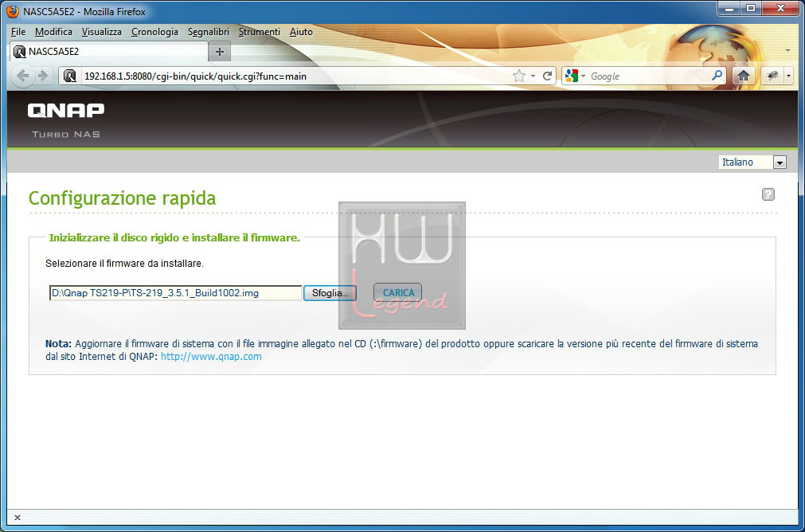This screenshot has width=805, height=532.
Task: Open a new tab with the plus button
Action: 219,52
